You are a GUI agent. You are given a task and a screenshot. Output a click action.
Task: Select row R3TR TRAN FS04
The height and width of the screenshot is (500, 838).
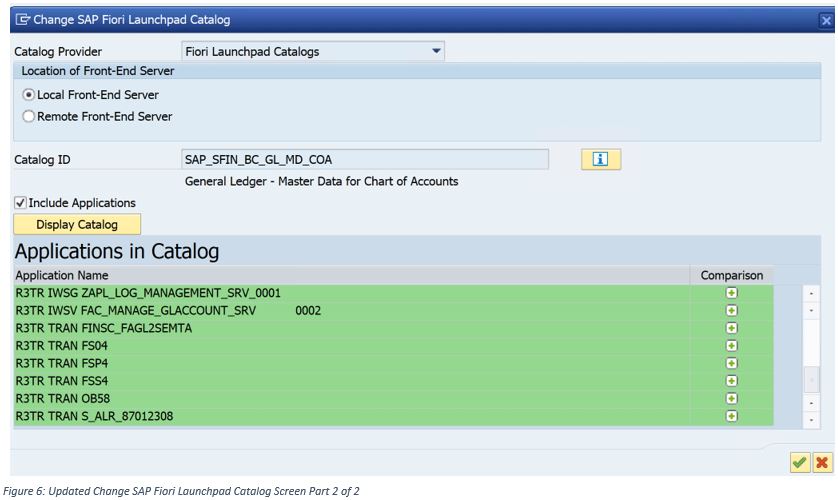coord(393,346)
